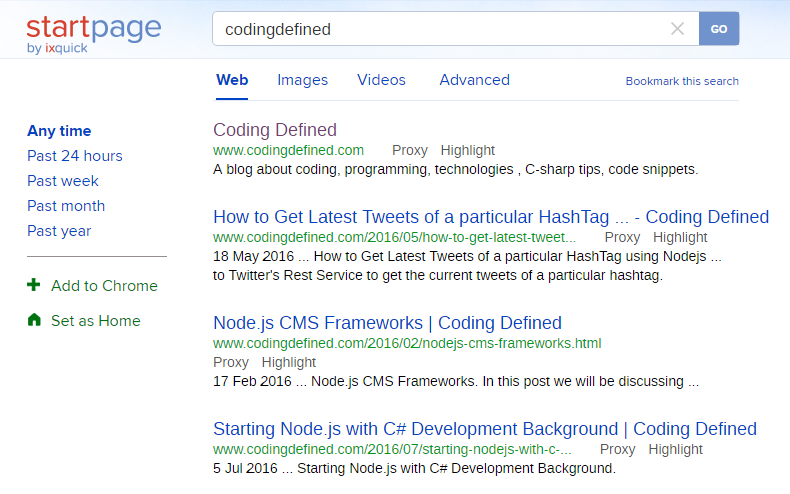Click the 'A blog about coding' description text
The image size is (790, 494).
(455, 169)
